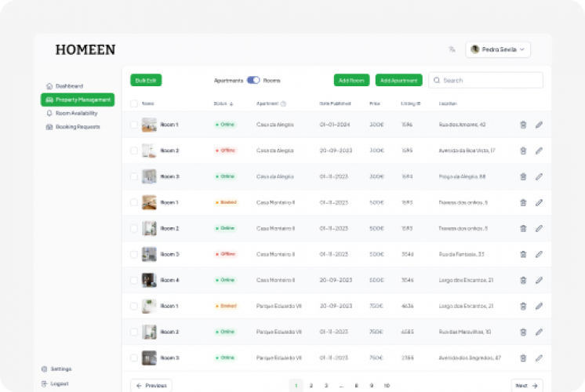Click location 'Rua das Maravilhas, 10'

click(465, 332)
